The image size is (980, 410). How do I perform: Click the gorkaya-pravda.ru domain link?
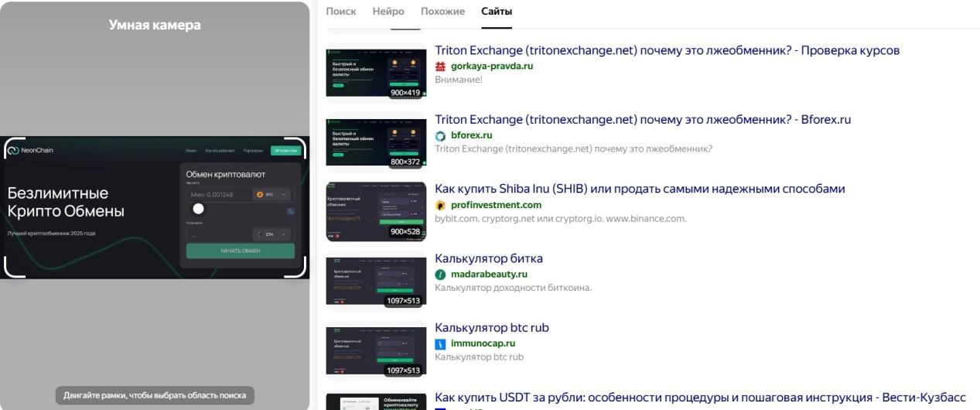coord(492,66)
